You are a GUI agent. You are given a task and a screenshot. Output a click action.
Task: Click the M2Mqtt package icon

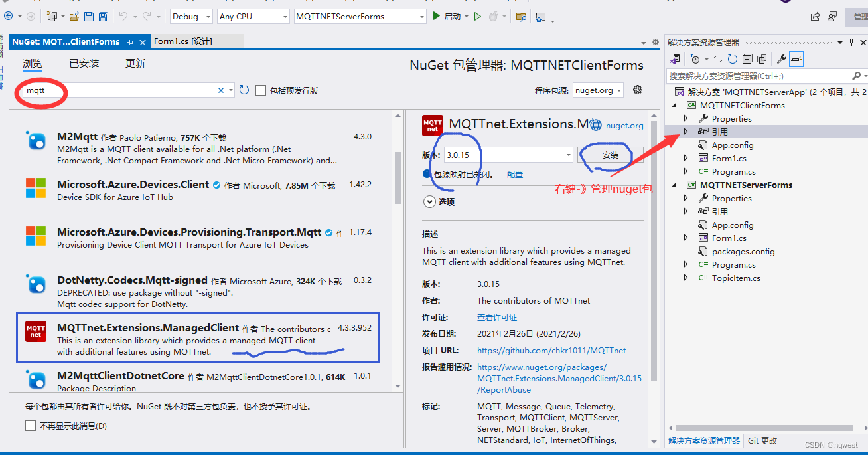point(36,141)
